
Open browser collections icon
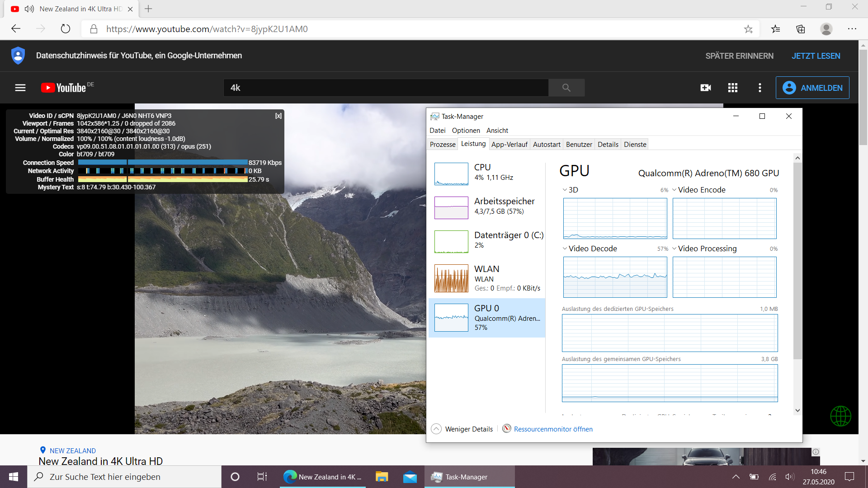point(801,29)
